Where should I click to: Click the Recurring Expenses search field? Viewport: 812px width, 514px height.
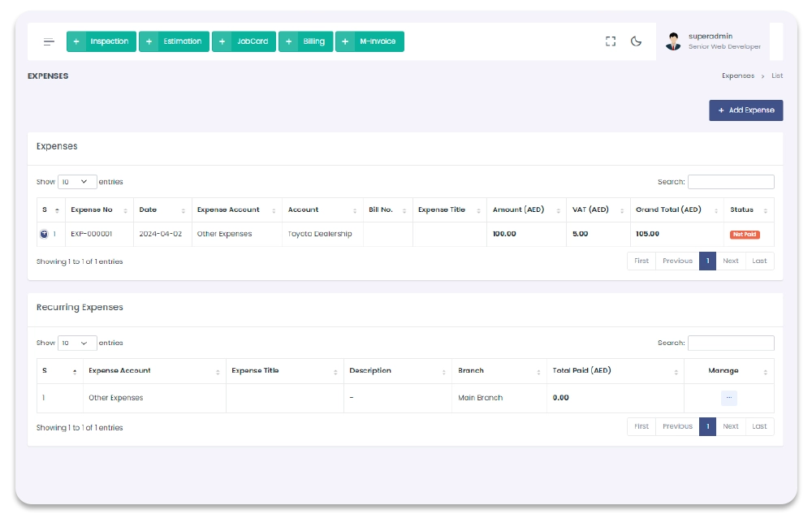(730, 343)
